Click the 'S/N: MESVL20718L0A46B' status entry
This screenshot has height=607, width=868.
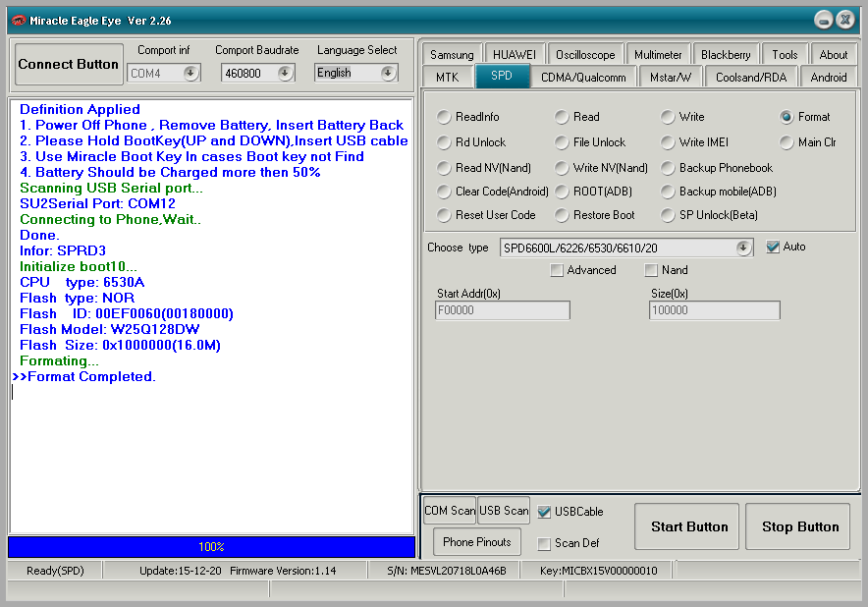coord(447,571)
